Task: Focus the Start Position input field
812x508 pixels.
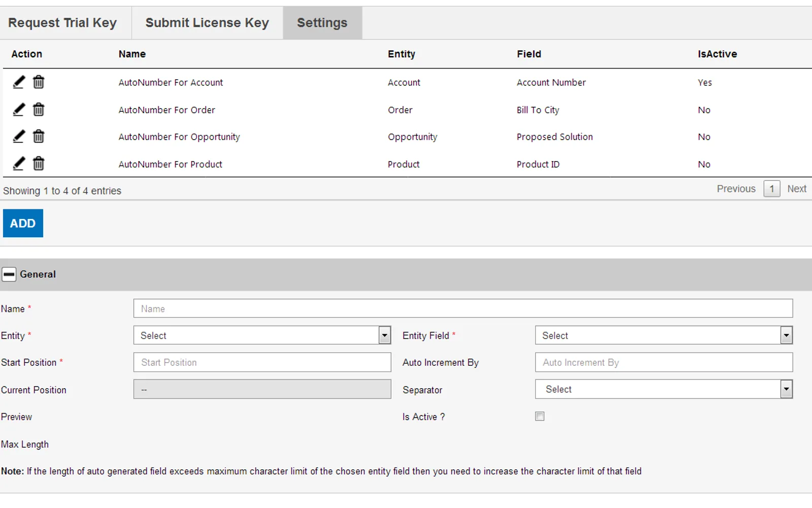Action: pos(262,362)
